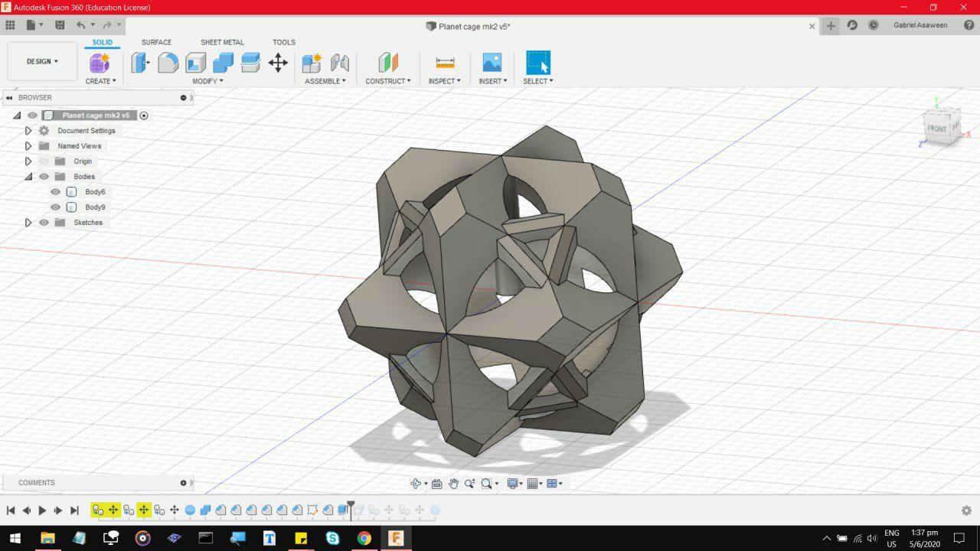Screen dimensions: 980x551
Task: Select the SOLID tab
Action: click(x=102, y=42)
